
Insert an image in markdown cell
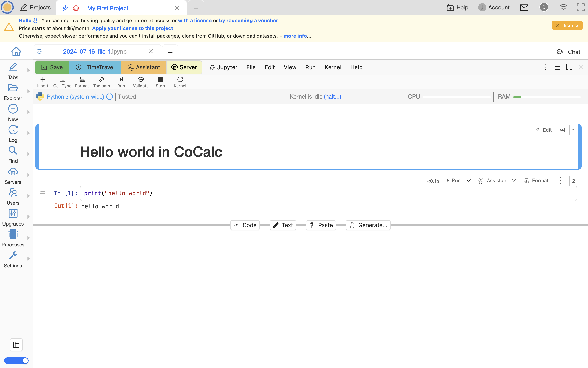click(x=562, y=130)
